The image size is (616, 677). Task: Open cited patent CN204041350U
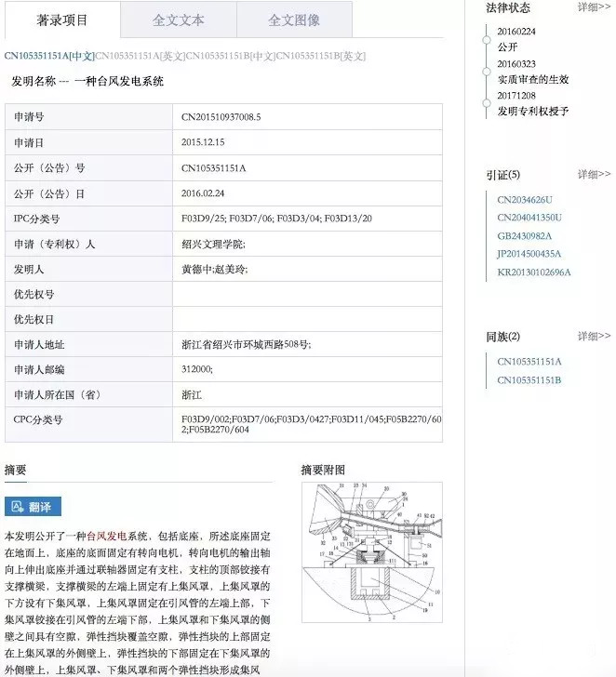pos(529,218)
